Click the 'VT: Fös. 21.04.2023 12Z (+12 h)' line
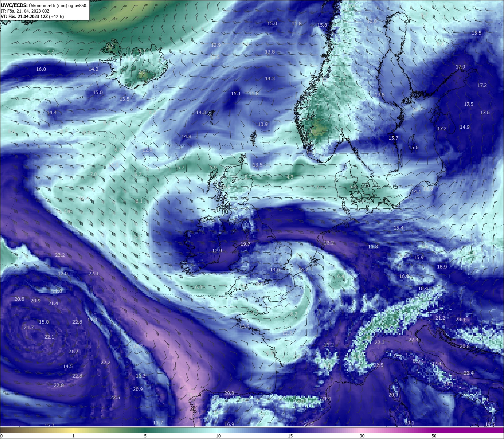504x439 pixels. tap(32, 17)
